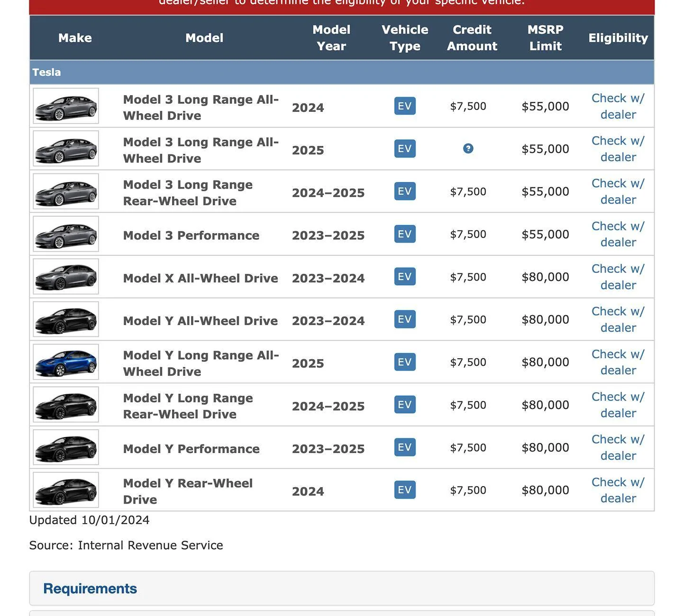Click 'Check w/ dealer' for Model X All-Wheel Drive
This screenshot has height=616, width=683.
coord(618,277)
